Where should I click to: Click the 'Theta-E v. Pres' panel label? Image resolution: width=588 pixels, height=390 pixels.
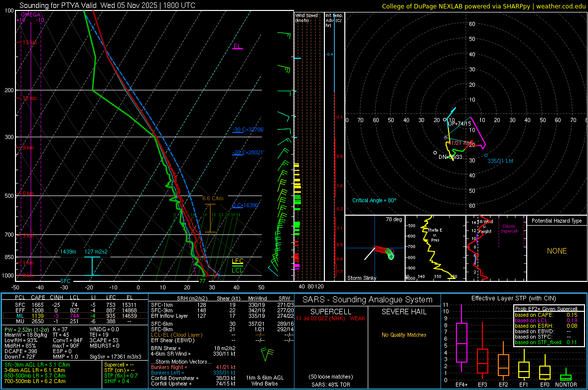pyautogui.click(x=435, y=235)
